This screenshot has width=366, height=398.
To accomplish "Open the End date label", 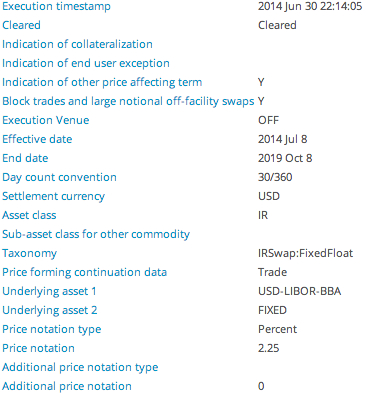I will coord(25,158).
